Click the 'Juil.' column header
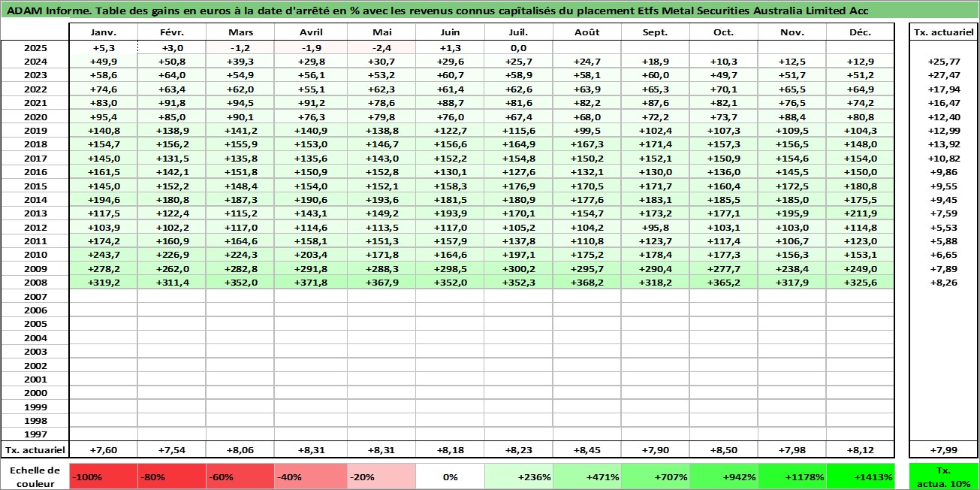The width and height of the screenshot is (980, 490). (x=518, y=32)
